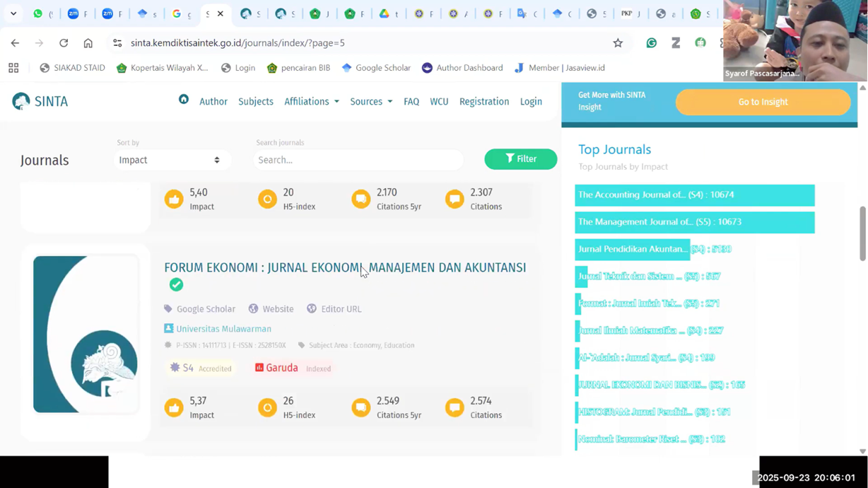Open the Author page
The height and width of the screenshot is (488, 868).
(x=213, y=101)
